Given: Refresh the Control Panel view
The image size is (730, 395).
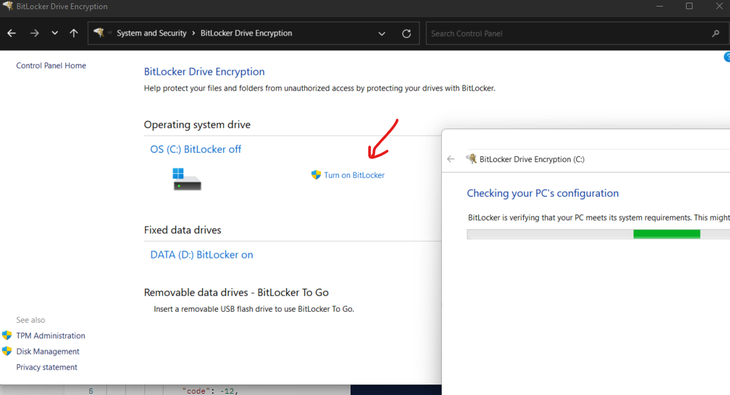Looking at the screenshot, I should click(406, 34).
